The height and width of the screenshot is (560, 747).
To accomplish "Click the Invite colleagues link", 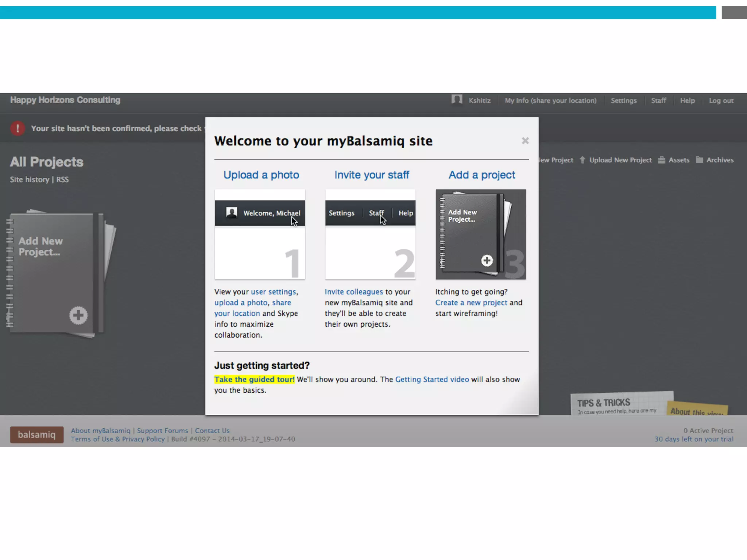I will 353,292.
